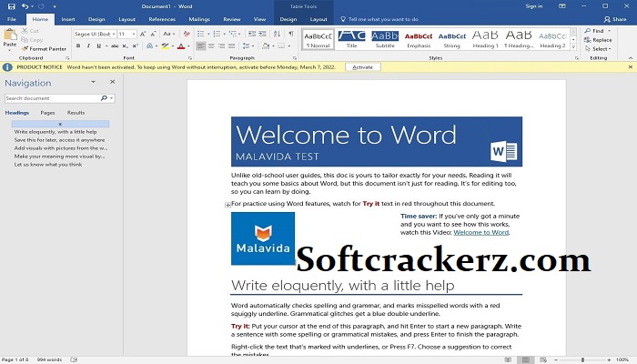The width and height of the screenshot is (637, 364).
Task: Click the Paste clipboard icon
Action: tap(10, 35)
